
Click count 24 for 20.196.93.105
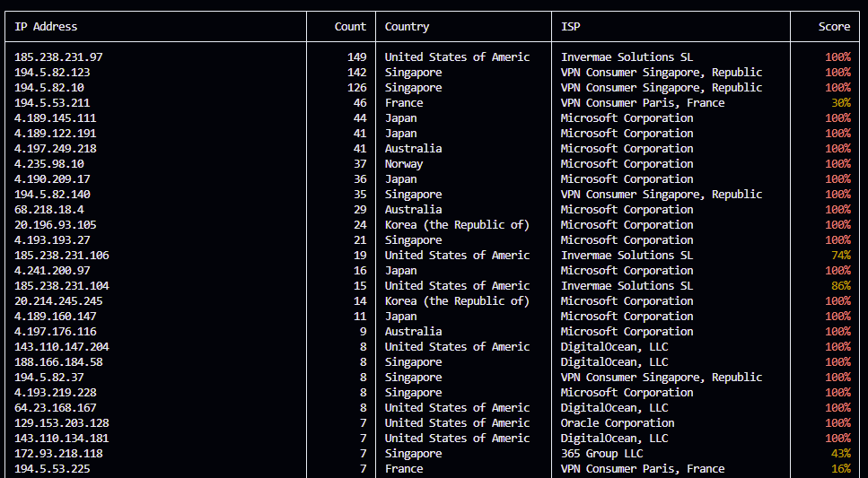coord(360,224)
